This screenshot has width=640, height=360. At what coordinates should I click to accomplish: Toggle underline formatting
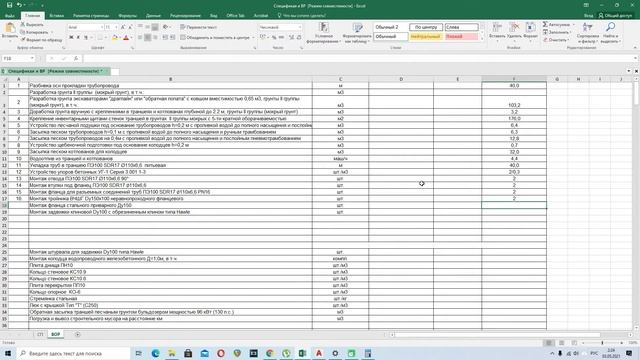click(86, 38)
